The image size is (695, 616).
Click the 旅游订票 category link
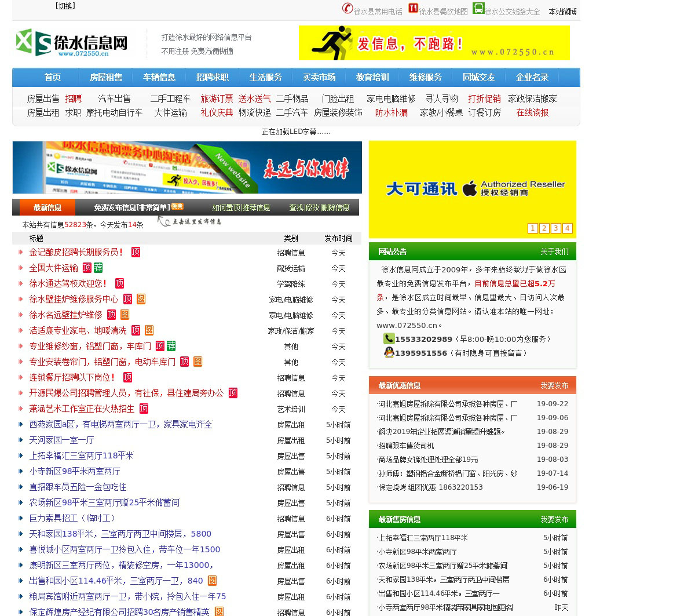click(217, 99)
